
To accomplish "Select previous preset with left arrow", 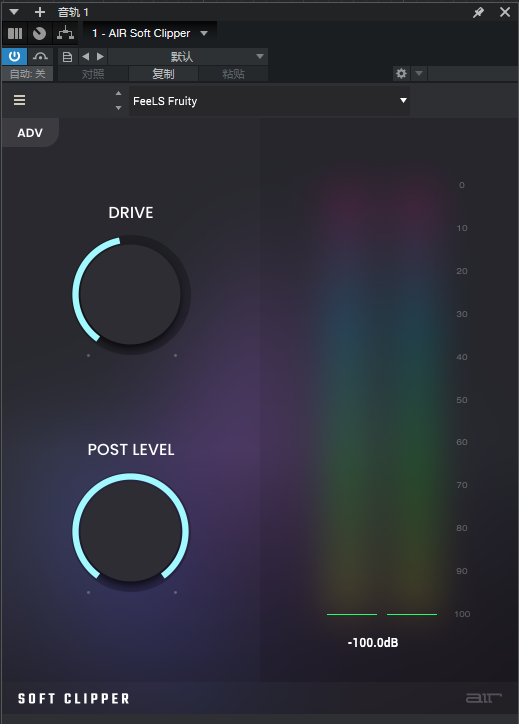I will point(85,57).
